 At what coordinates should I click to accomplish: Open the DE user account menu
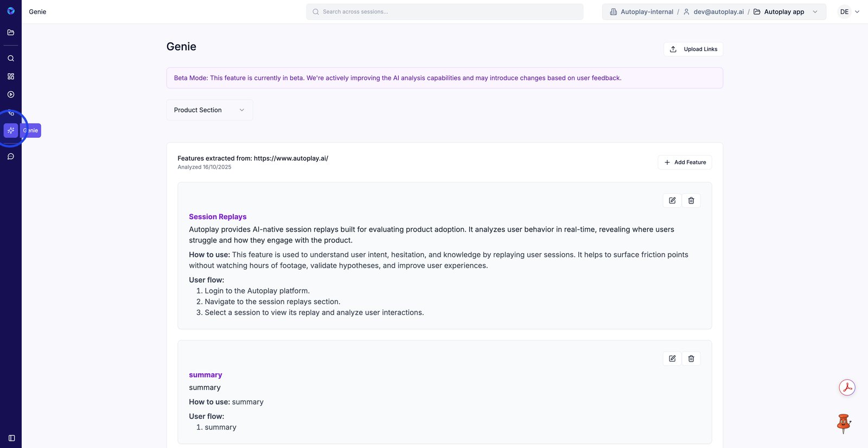(x=849, y=12)
